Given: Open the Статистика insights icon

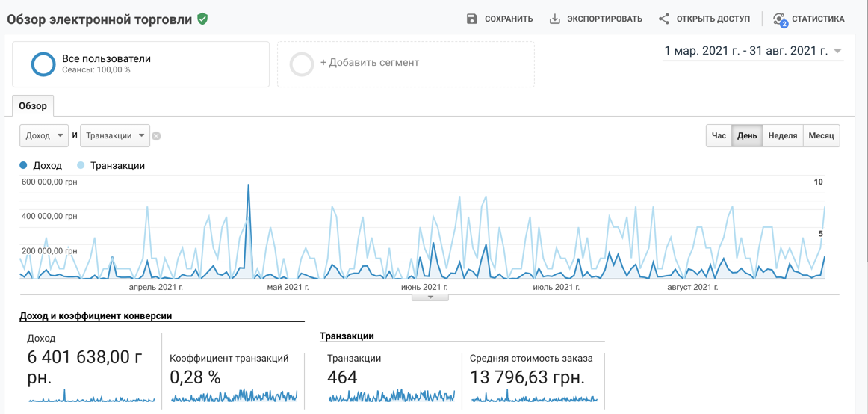Looking at the screenshot, I should pyautogui.click(x=781, y=19).
